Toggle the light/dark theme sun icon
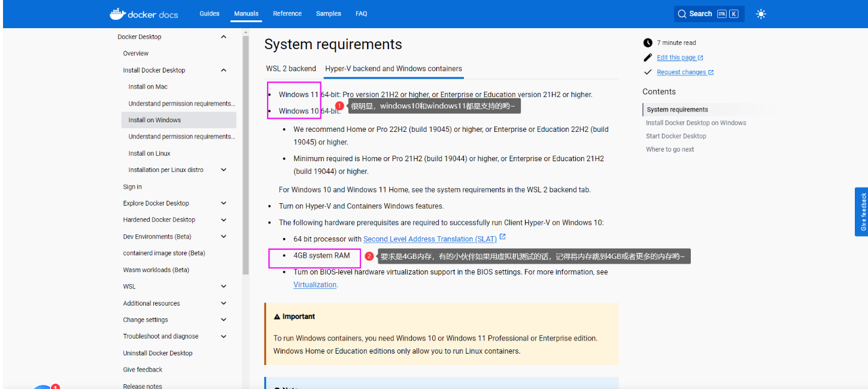Viewport: 868px width, 389px height. (761, 14)
